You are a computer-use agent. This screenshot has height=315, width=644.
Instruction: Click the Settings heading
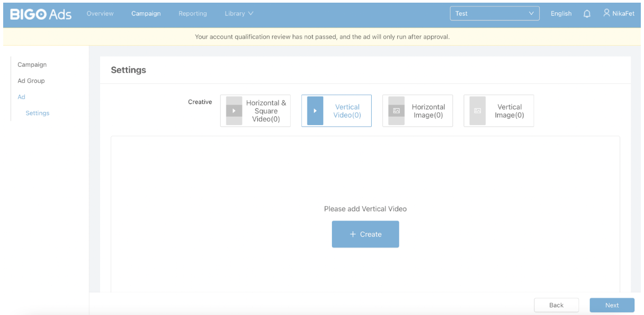pos(128,70)
